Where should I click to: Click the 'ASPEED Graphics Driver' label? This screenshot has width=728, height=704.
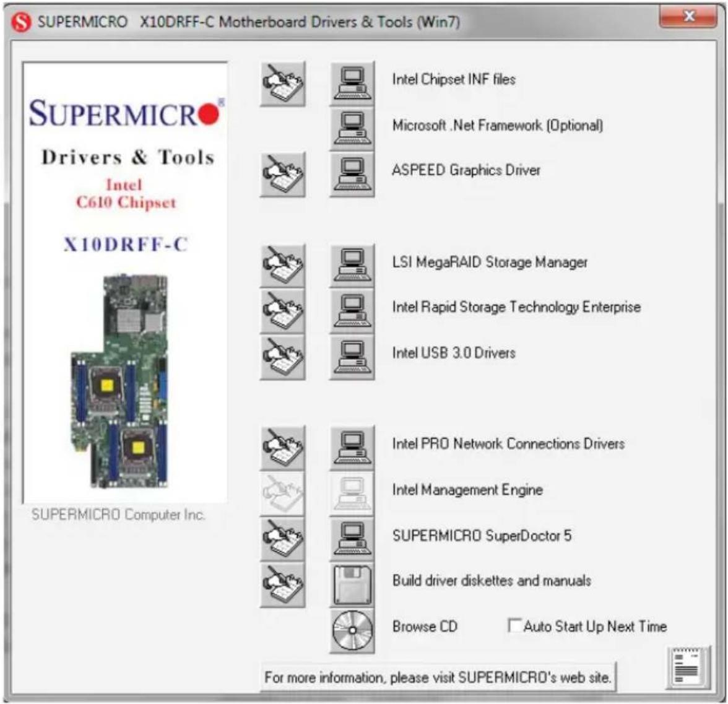(x=466, y=170)
